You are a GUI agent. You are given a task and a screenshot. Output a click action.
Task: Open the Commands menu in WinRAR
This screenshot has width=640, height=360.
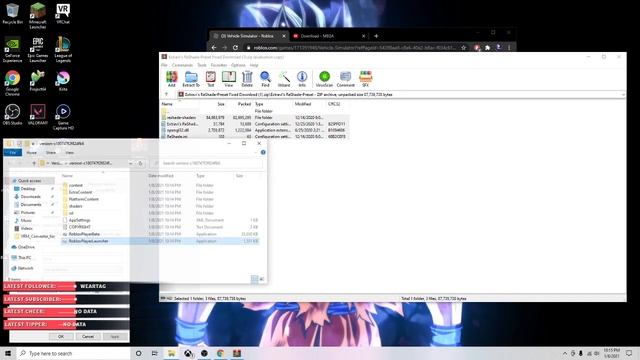pyautogui.click(x=182, y=65)
